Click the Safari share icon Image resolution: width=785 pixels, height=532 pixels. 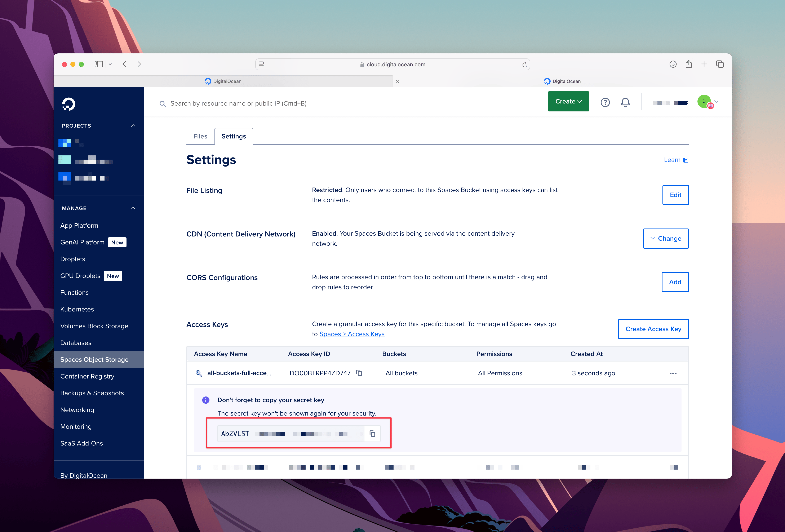point(689,64)
